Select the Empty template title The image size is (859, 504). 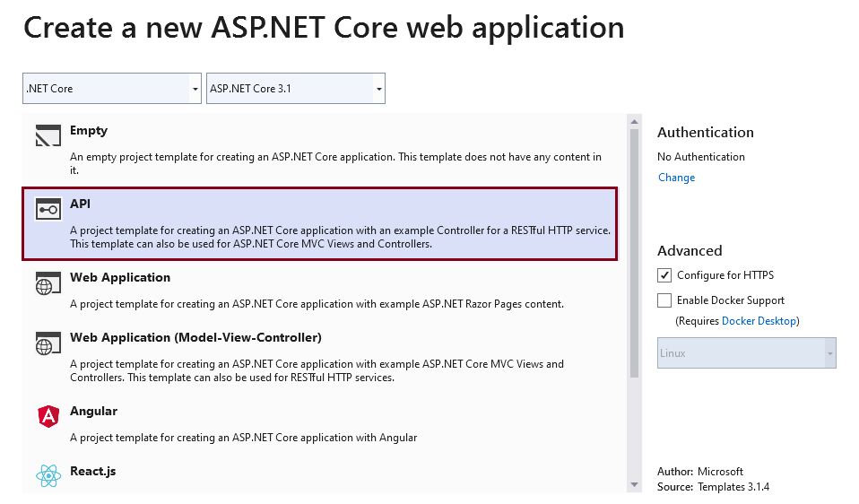[89, 130]
